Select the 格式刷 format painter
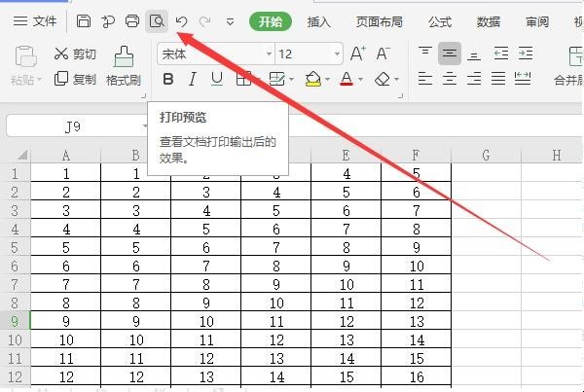 click(124, 66)
